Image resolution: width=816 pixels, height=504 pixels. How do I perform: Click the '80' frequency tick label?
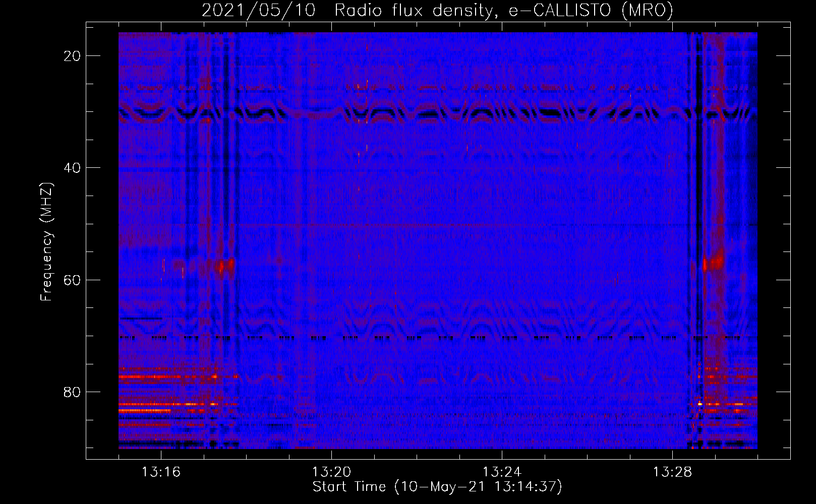[x=72, y=392]
